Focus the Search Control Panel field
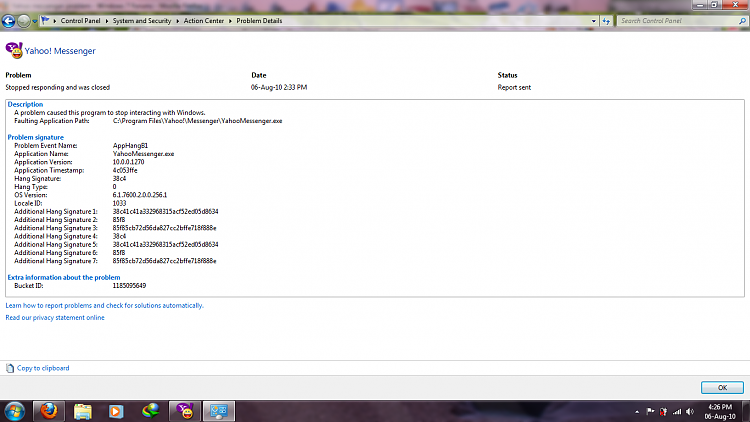 point(677,21)
